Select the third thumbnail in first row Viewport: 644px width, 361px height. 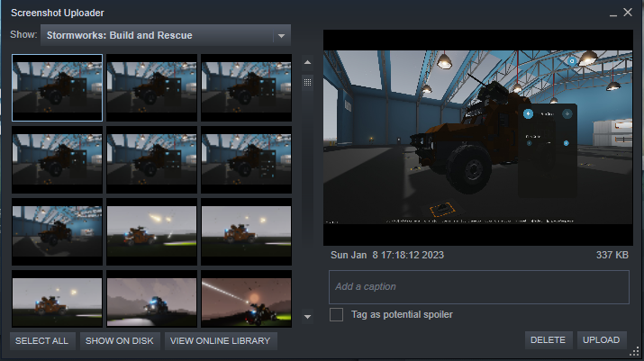[x=246, y=87]
